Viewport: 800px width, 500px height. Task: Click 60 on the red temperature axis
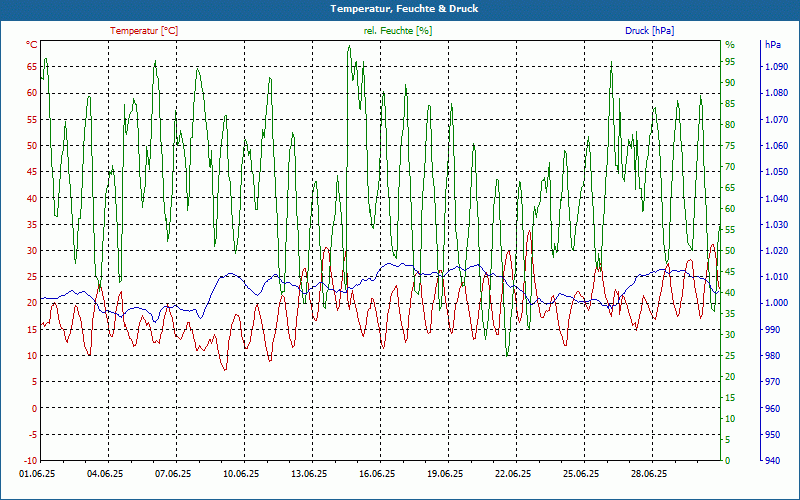pyautogui.click(x=32, y=93)
